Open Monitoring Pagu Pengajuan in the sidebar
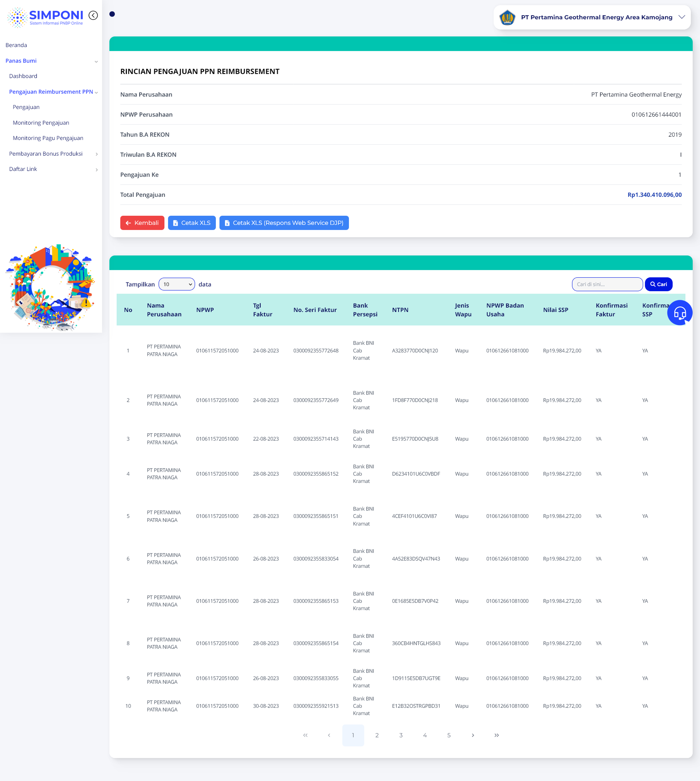The height and width of the screenshot is (781, 700). pyautogui.click(x=48, y=138)
